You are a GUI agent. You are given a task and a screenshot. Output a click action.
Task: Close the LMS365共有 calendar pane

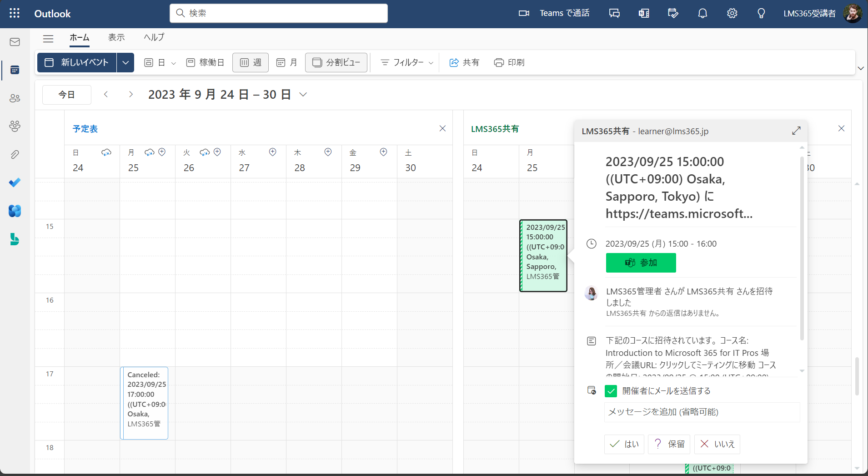[x=841, y=128]
